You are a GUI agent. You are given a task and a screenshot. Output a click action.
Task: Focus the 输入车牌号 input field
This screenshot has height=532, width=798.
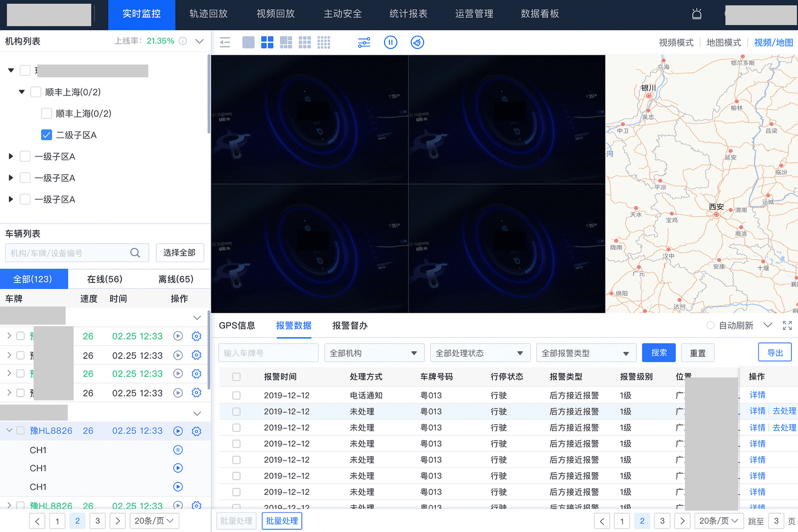click(x=268, y=353)
